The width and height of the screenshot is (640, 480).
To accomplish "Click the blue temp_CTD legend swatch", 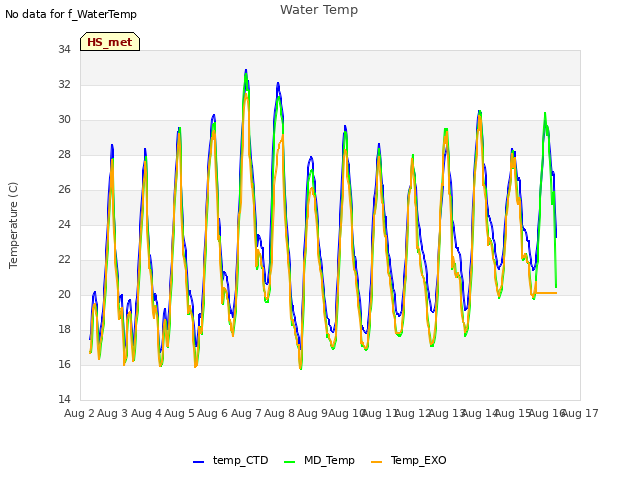I will [x=198, y=462].
